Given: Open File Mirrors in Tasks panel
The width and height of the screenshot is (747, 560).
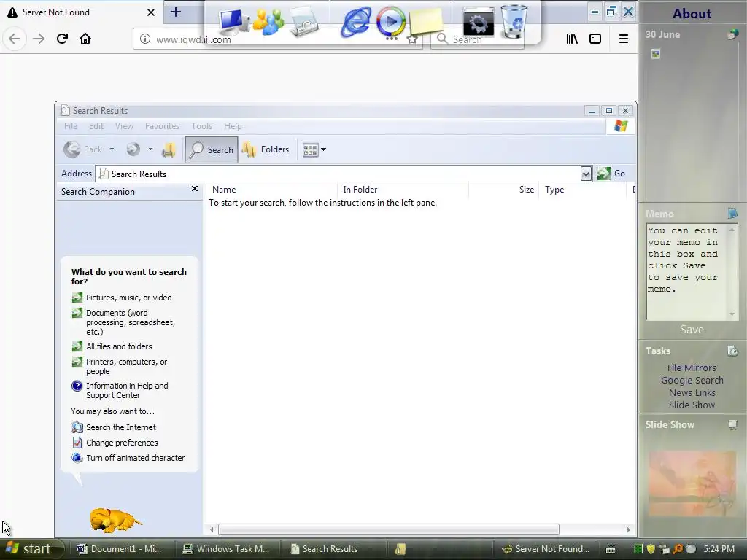Looking at the screenshot, I should (692, 367).
